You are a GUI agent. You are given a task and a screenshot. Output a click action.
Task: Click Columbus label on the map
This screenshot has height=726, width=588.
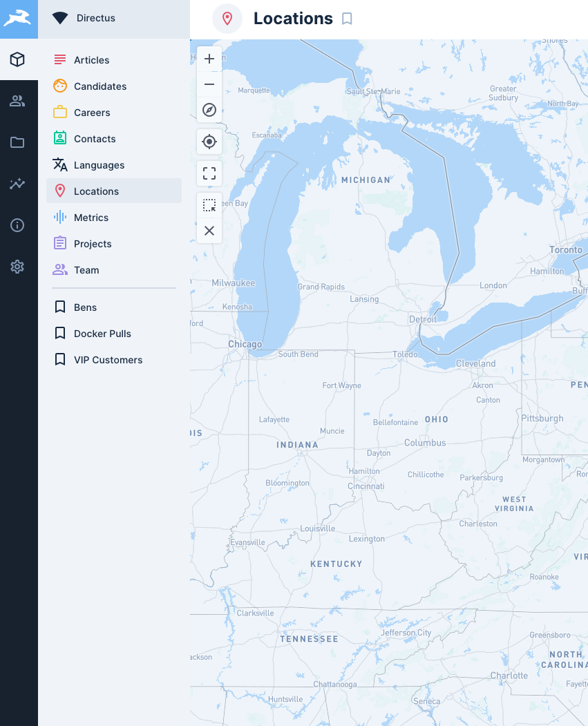click(x=425, y=443)
